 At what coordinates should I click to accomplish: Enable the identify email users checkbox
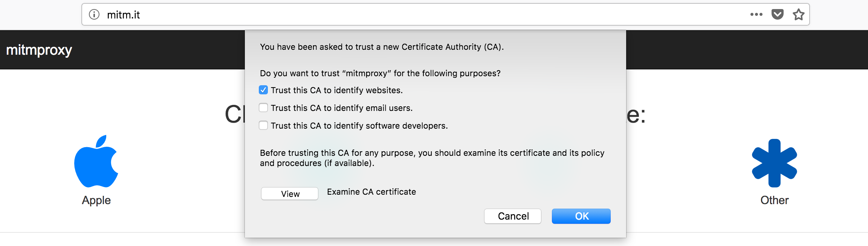pyautogui.click(x=263, y=108)
